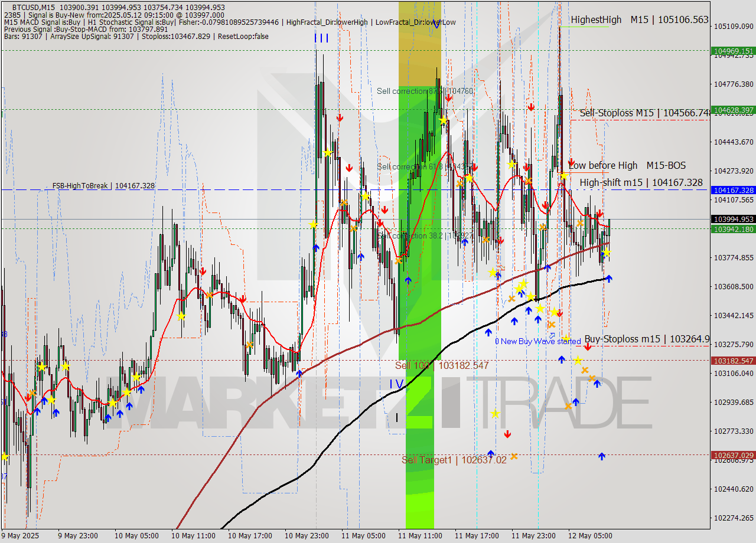
Task: Click the yellow star marker near the 103942 price line
Action: tap(313, 224)
